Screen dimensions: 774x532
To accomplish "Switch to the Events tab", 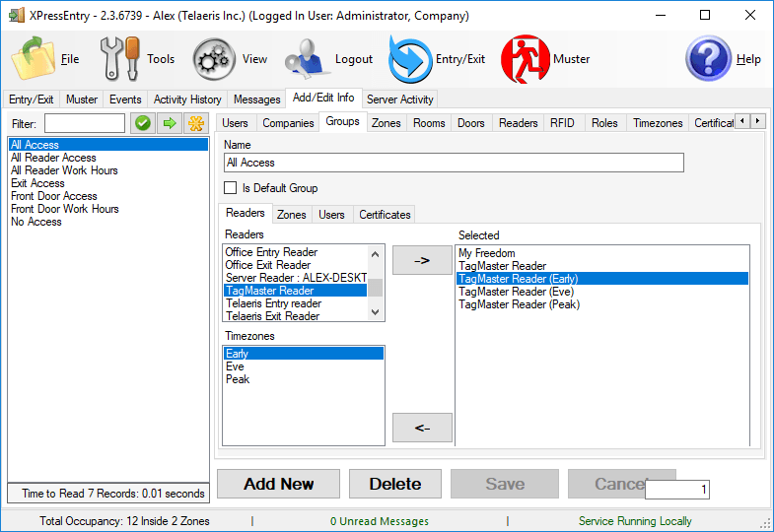I will [125, 100].
